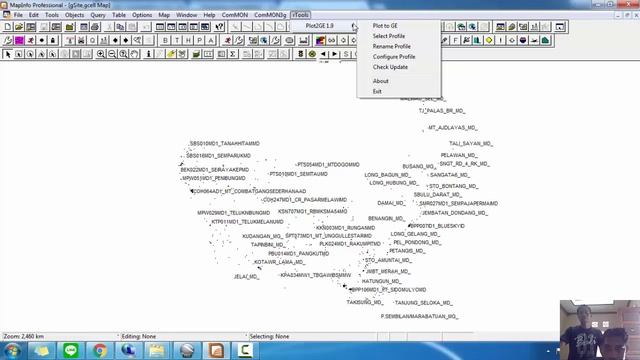Open the File menu
This screenshot has height=360, width=640.
point(18,15)
